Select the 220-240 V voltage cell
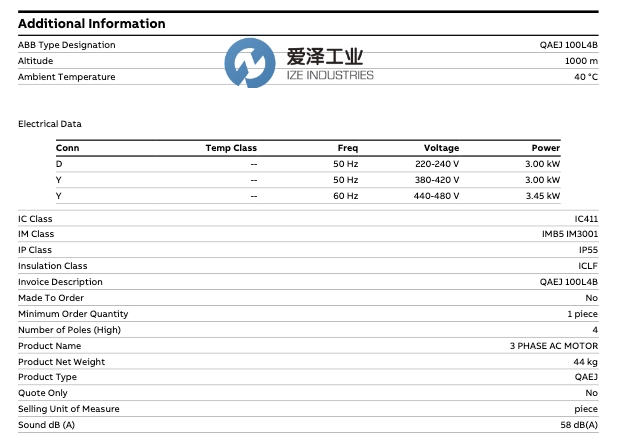627x437 pixels. [x=436, y=164]
